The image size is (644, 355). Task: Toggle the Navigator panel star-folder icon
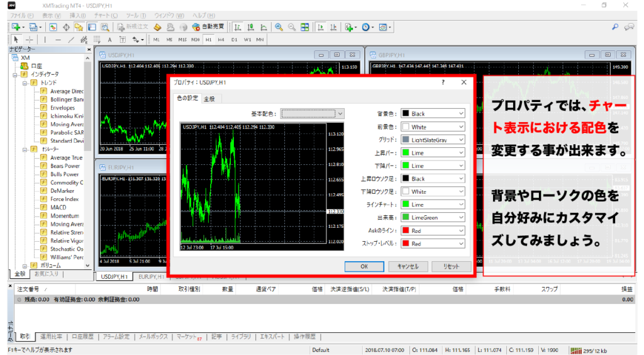pos(79,27)
